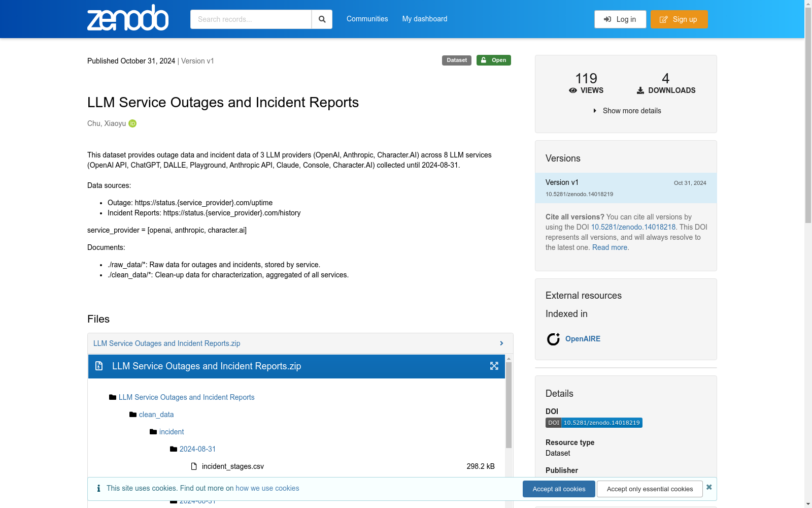The width and height of the screenshot is (812, 508).
Task: Click the views eye icon
Action: pyautogui.click(x=573, y=90)
